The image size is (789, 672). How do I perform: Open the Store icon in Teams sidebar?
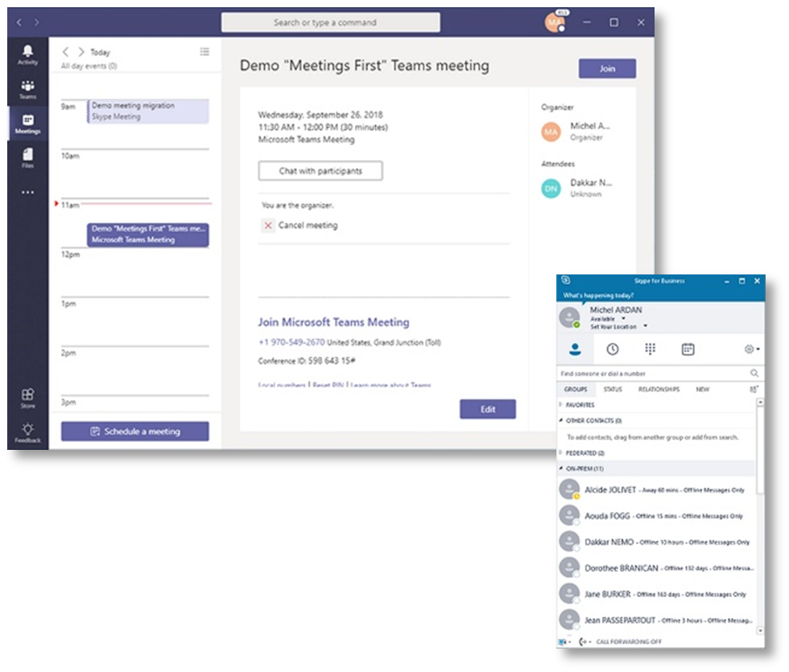(x=27, y=398)
